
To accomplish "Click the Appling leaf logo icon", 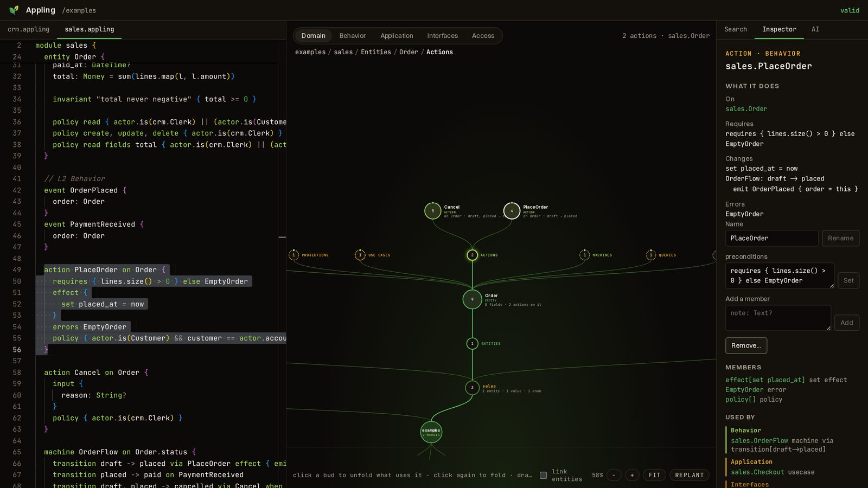I will (x=14, y=10).
